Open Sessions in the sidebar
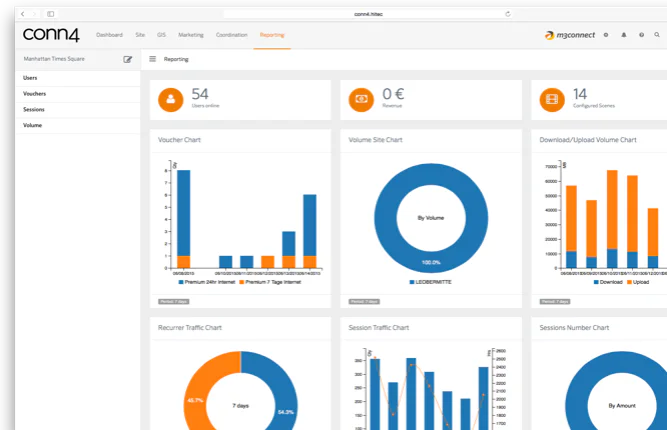 pyautogui.click(x=77, y=109)
